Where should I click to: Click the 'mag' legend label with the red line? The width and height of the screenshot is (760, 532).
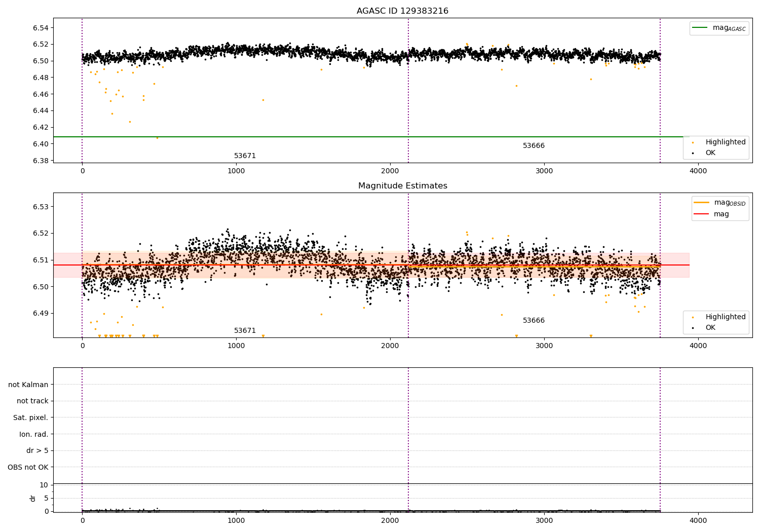721,214
